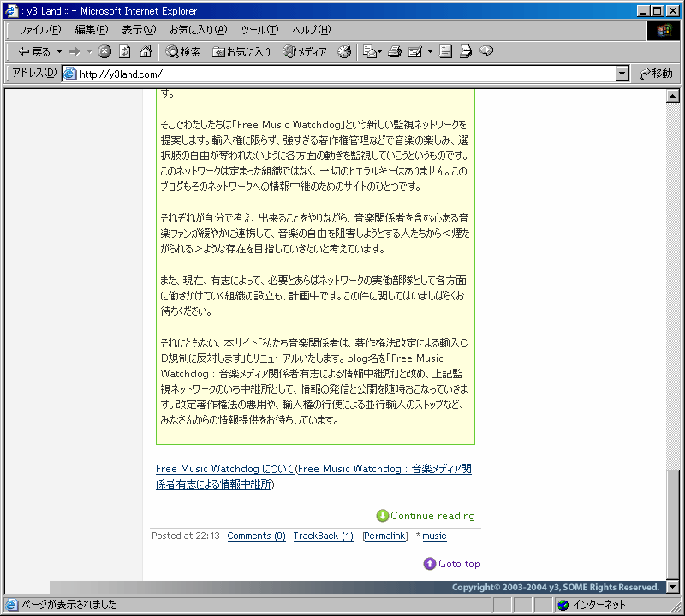Image resolution: width=685 pixels, height=616 pixels.
Task: Click the Windows logo throbber icon
Action: pos(663,30)
